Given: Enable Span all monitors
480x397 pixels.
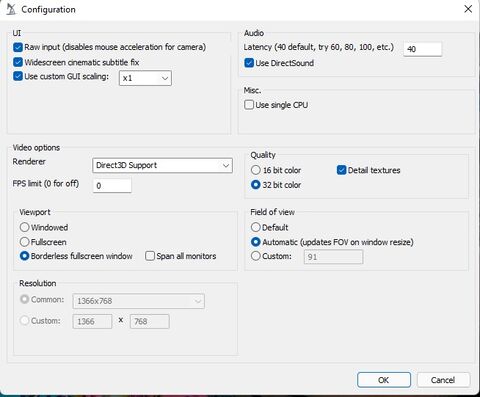Looking at the screenshot, I should pyautogui.click(x=150, y=256).
